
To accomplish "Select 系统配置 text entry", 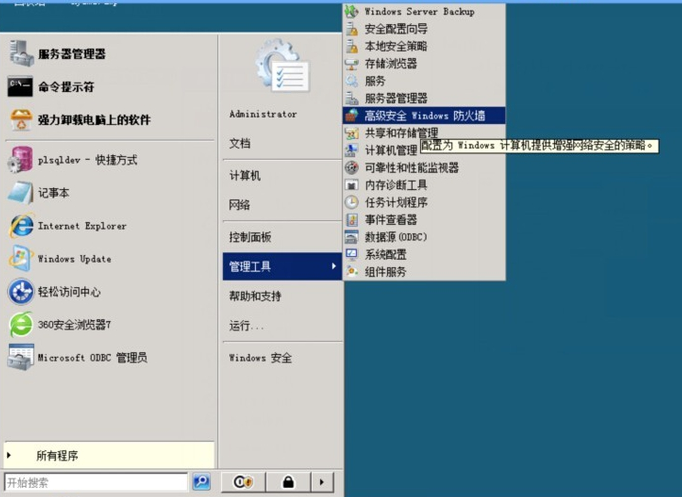I will (385, 254).
